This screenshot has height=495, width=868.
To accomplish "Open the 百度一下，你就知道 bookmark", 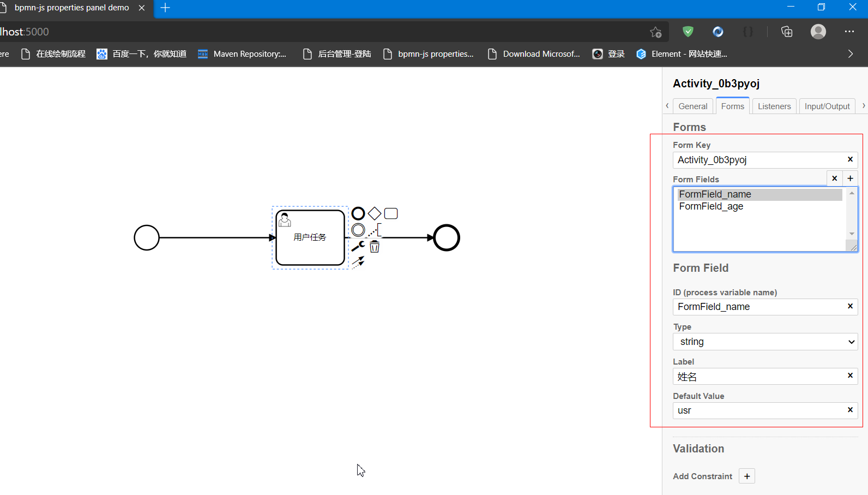I will [142, 54].
